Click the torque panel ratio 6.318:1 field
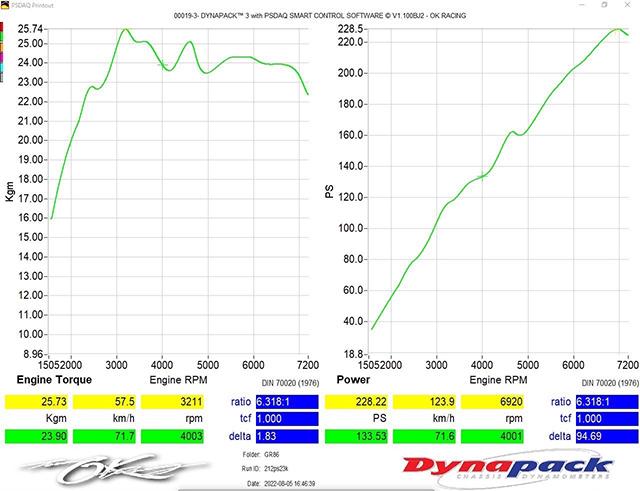Image resolution: width=640 pixels, height=491 pixels. (287, 402)
